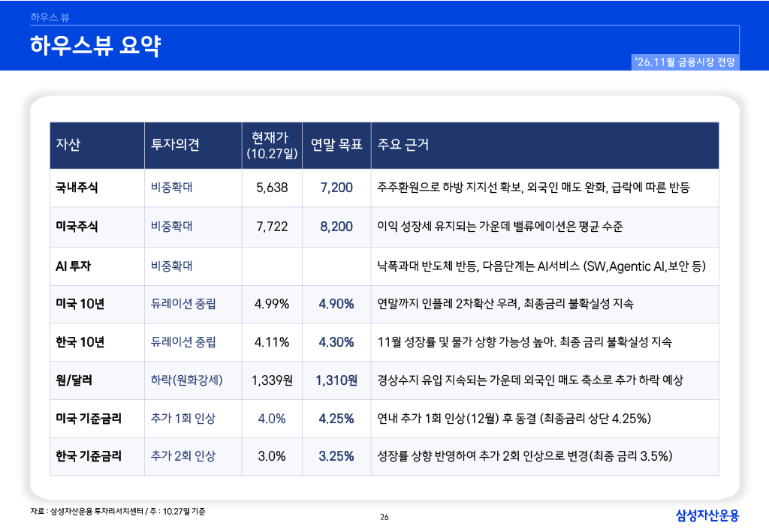This screenshot has width=769, height=532.
Task: Select the "미국주식" row label
Action: click(x=77, y=227)
